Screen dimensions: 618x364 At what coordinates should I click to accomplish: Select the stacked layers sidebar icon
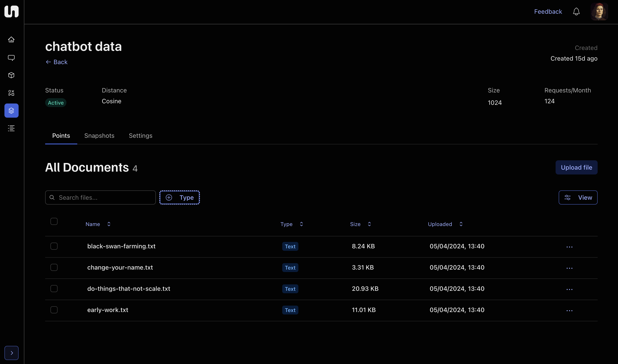point(11,111)
